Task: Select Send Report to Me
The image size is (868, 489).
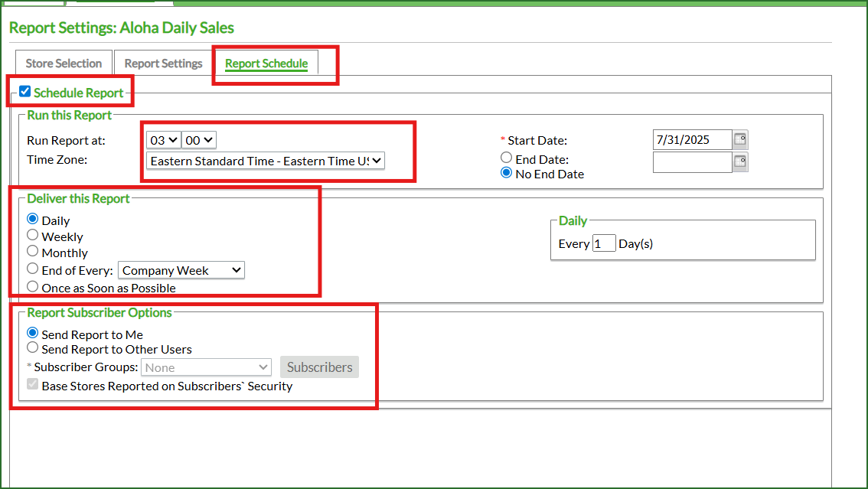Action: click(x=33, y=333)
